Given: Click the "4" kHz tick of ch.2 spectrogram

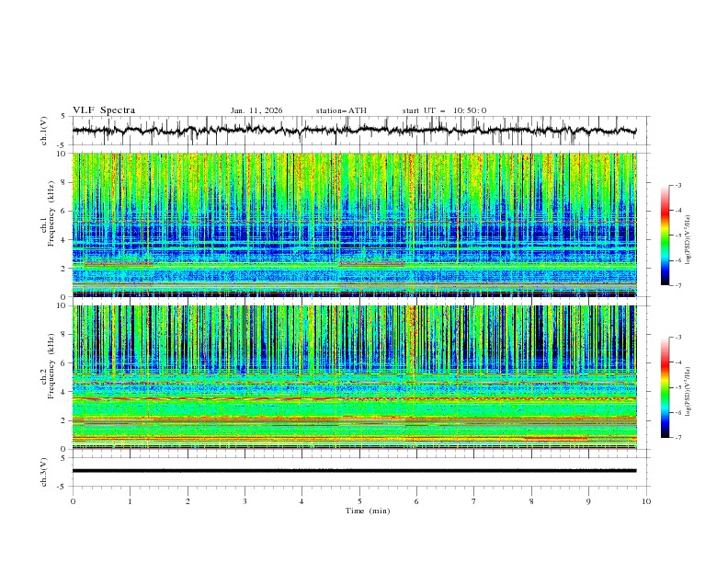Looking at the screenshot, I should pos(64,392).
